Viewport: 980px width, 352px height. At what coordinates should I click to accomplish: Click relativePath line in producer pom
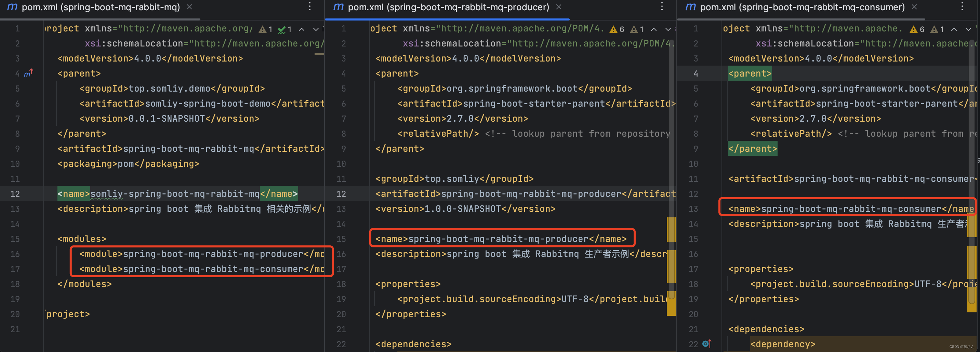coord(533,134)
